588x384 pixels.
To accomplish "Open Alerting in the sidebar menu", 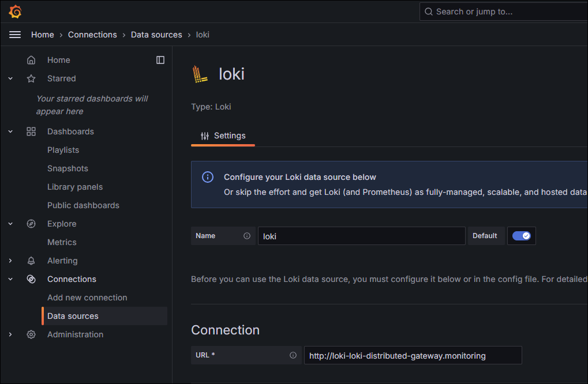I will point(62,261).
